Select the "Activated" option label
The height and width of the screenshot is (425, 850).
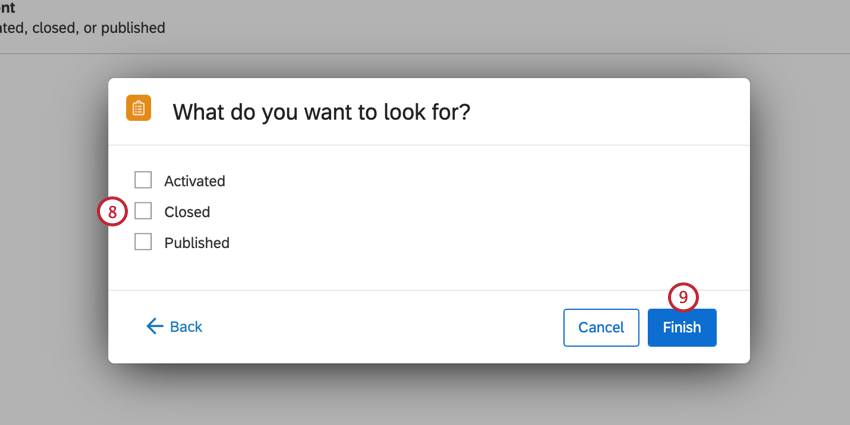[195, 181]
